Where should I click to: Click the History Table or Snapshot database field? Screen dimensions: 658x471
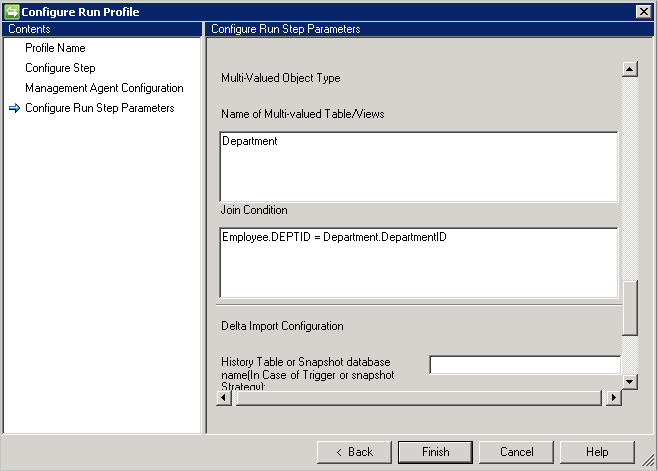tap(525, 364)
